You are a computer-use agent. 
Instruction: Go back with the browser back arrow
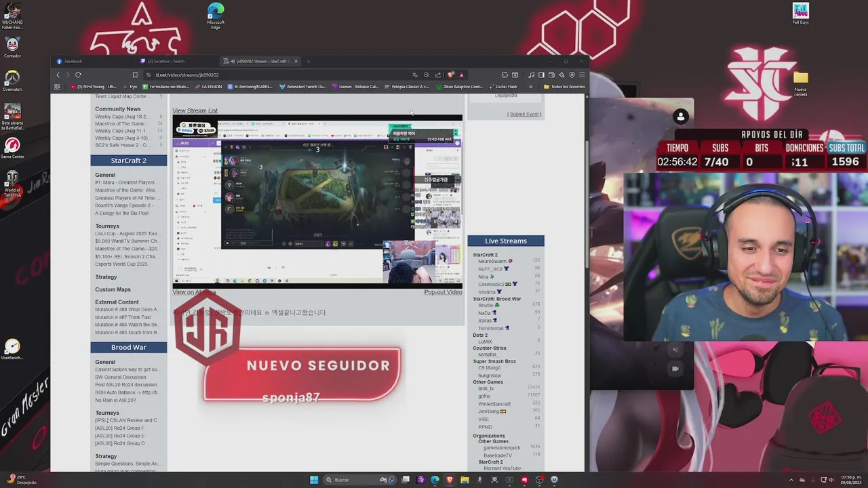(58, 75)
